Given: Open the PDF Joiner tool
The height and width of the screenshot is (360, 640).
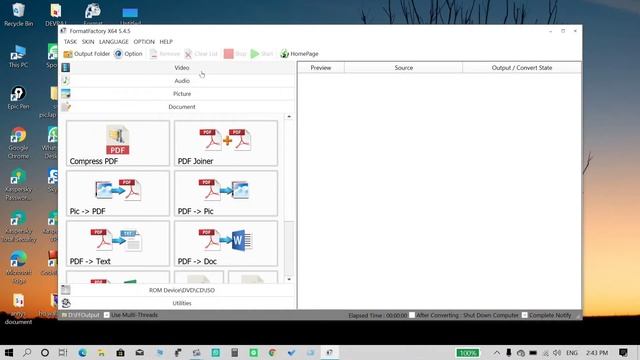Looking at the screenshot, I should coord(226,143).
